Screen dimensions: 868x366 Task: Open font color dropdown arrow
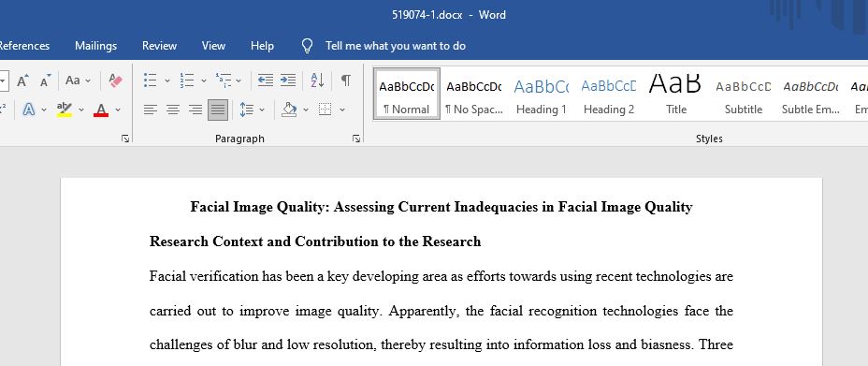point(117,110)
